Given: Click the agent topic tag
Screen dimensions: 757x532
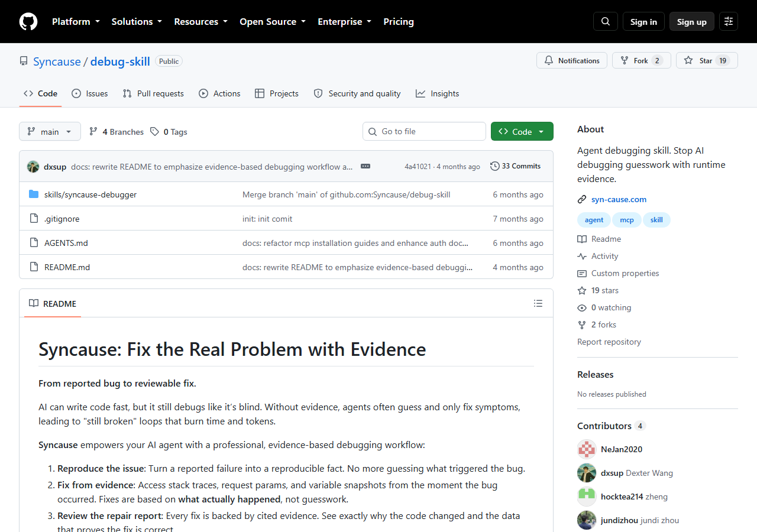Looking at the screenshot, I should pyautogui.click(x=594, y=220).
